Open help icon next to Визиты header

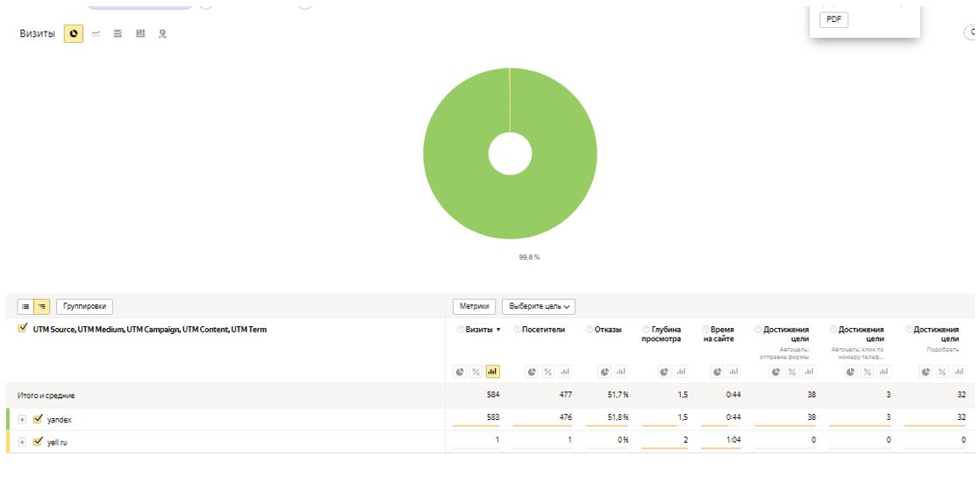coord(461,329)
